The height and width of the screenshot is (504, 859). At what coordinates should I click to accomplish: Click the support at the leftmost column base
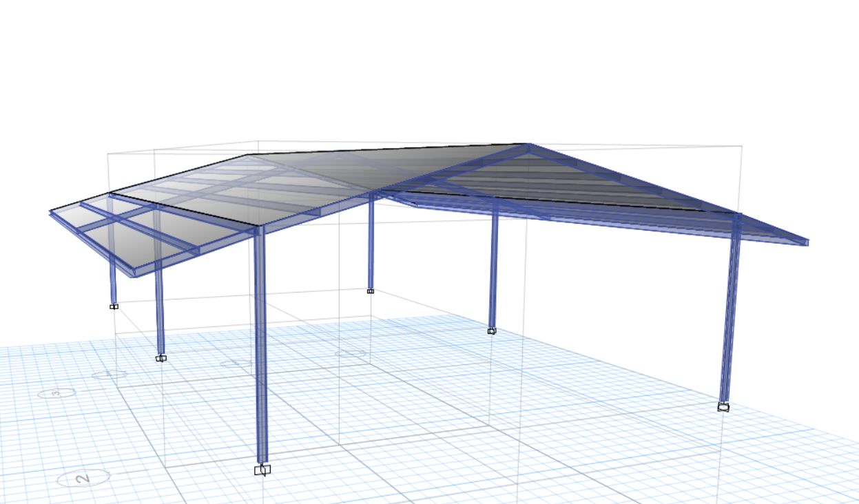point(114,306)
